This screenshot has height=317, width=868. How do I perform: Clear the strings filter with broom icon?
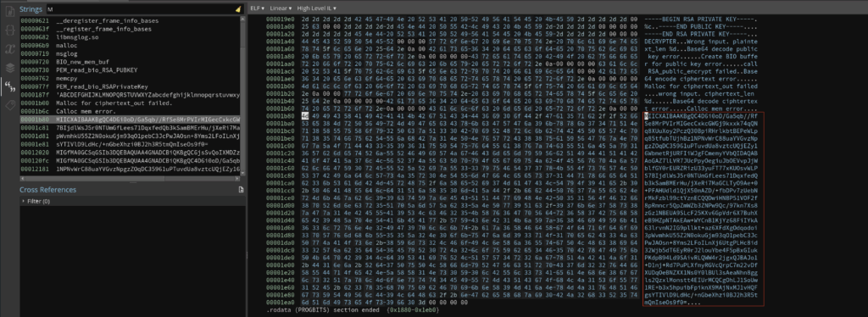click(x=238, y=9)
